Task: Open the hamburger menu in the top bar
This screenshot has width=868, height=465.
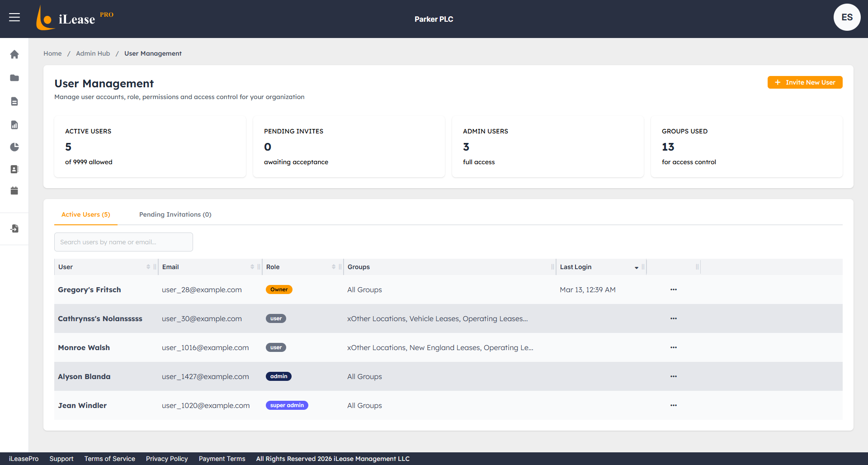Action: point(14,17)
